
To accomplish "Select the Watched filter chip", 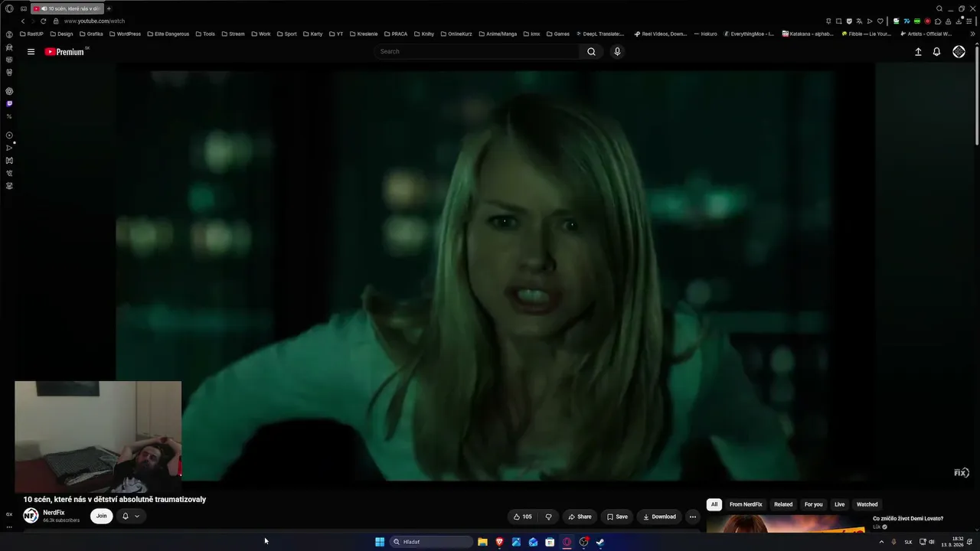I will [x=867, y=505].
